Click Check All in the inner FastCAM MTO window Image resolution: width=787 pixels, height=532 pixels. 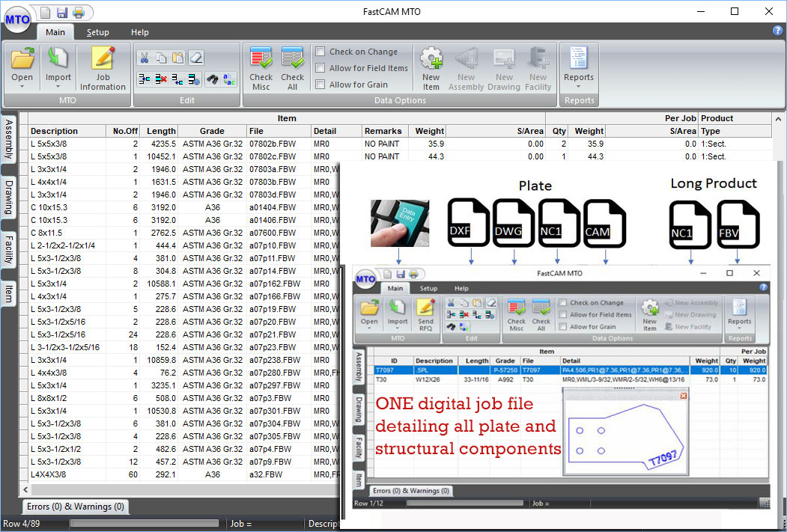(541, 314)
